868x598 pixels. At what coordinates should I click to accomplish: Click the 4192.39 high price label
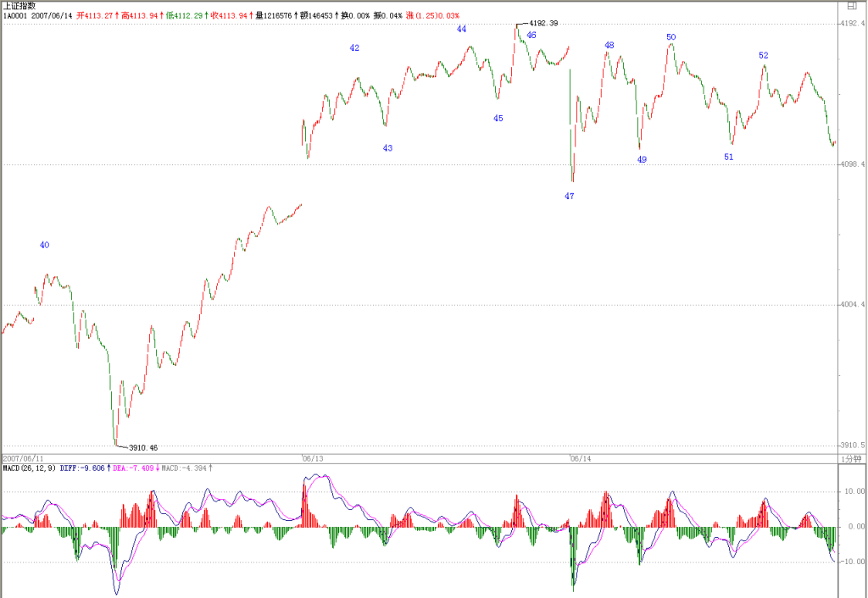click(x=543, y=23)
